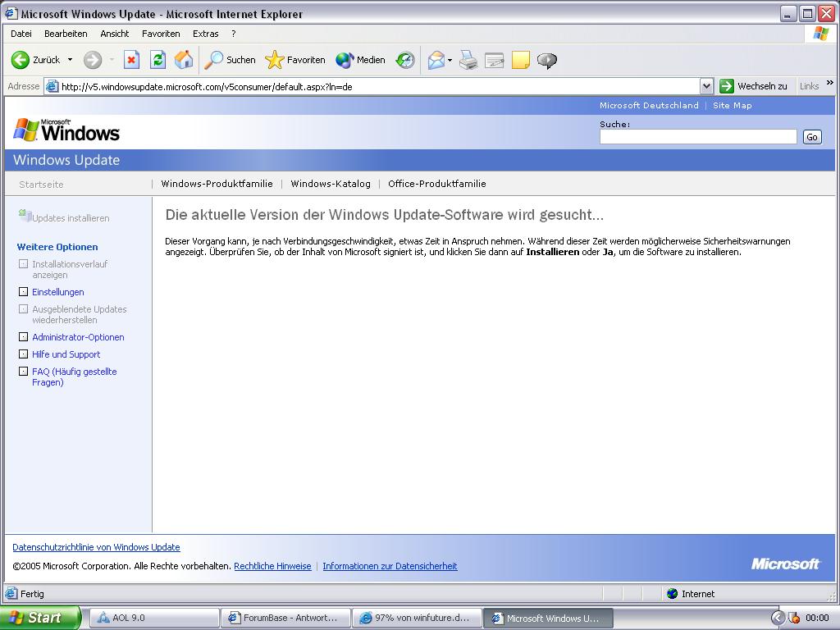The height and width of the screenshot is (630, 840).
Task: Switch to 97% von winfuture taskbar item
Action: point(417,618)
